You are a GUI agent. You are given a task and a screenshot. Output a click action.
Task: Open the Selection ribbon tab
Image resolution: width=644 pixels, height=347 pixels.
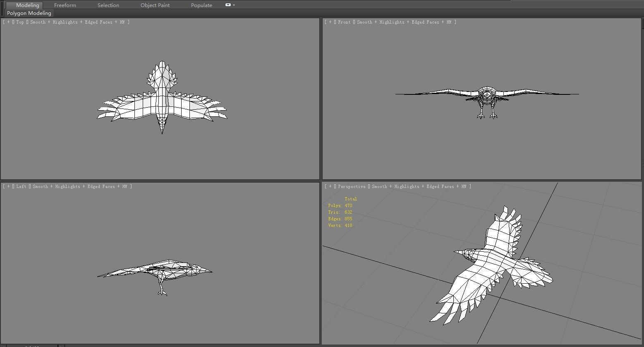click(x=108, y=5)
